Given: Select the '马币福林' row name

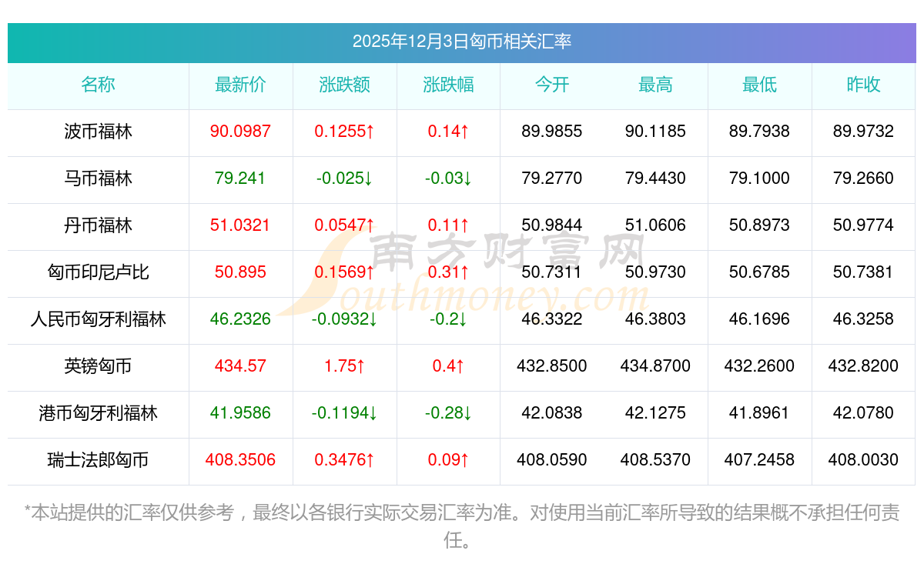Looking at the screenshot, I should point(99,179).
